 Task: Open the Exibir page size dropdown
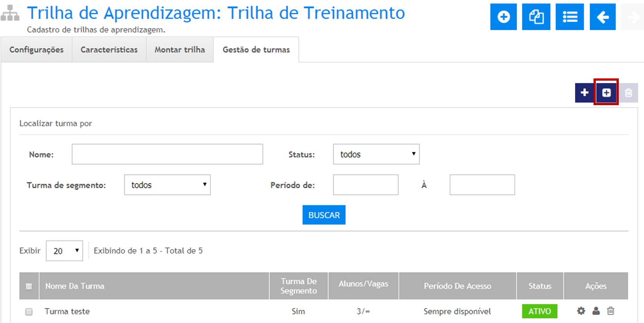click(64, 251)
